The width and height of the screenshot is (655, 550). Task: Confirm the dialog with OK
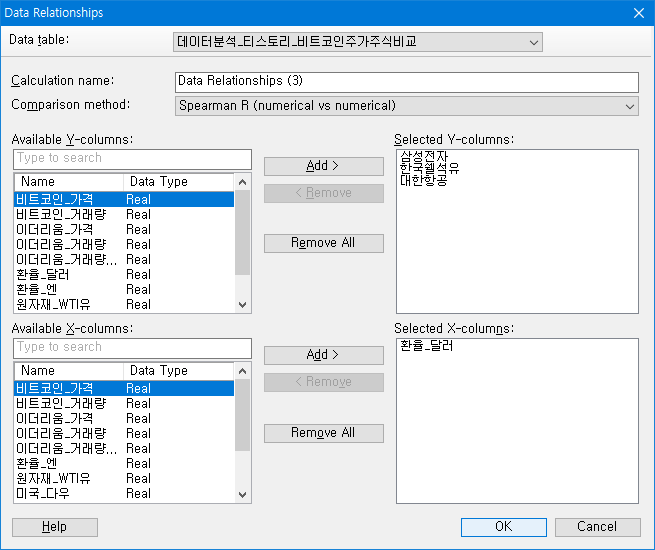click(503, 527)
